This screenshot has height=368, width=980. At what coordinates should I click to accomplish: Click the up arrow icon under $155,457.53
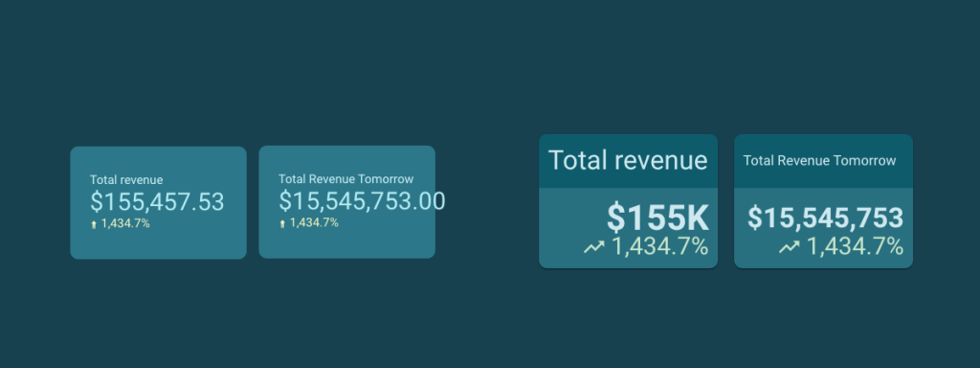click(x=94, y=224)
